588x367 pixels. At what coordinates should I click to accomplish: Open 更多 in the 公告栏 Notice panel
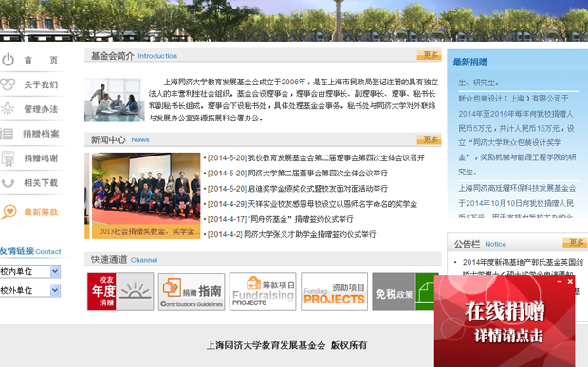click(x=575, y=243)
